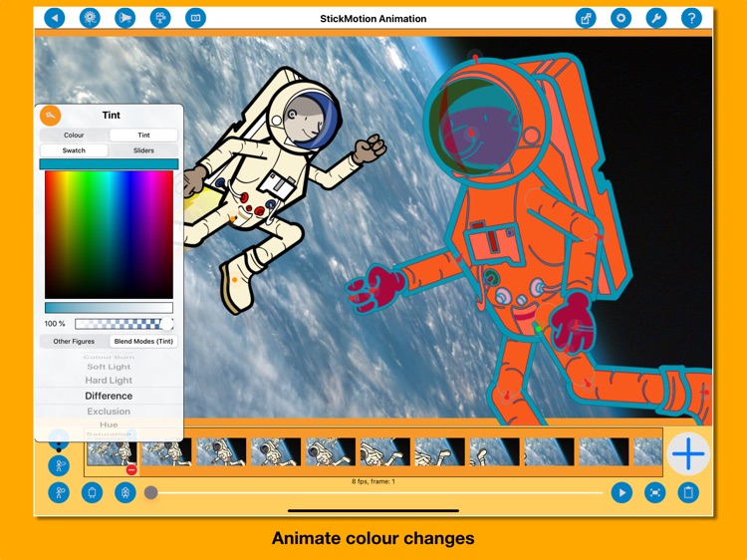This screenshot has width=747, height=560.
Task: Open the help question mark icon
Action: point(691,18)
